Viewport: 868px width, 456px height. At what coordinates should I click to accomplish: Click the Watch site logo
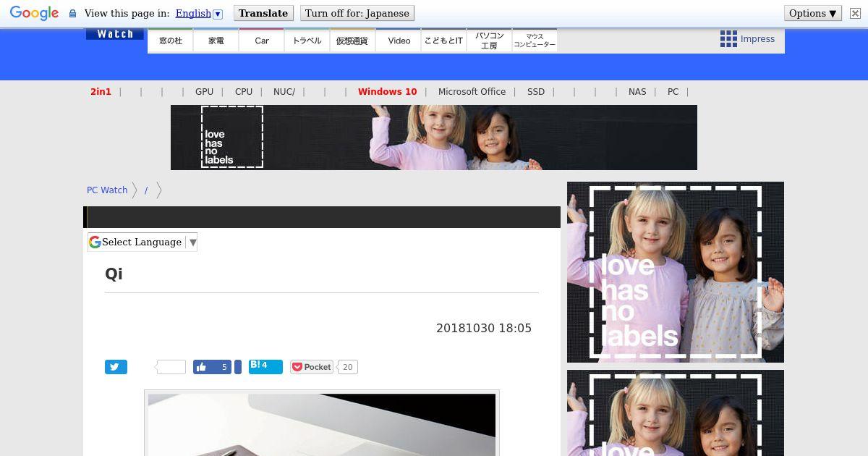115,34
